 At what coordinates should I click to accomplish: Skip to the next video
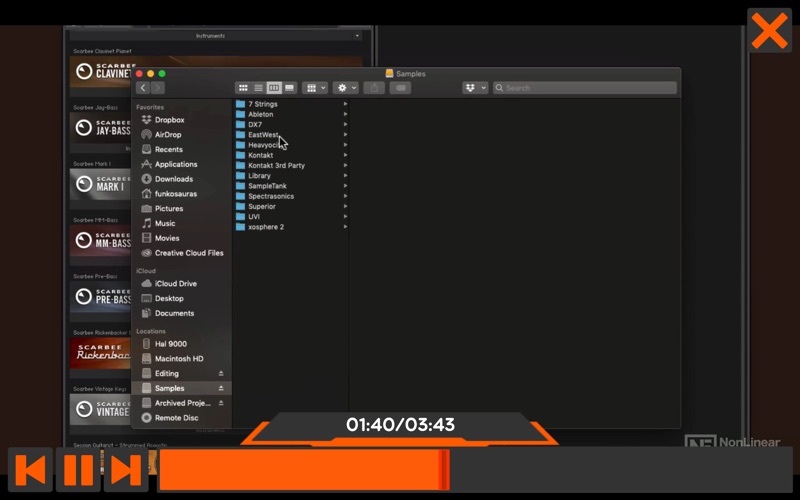pos(126,469)
